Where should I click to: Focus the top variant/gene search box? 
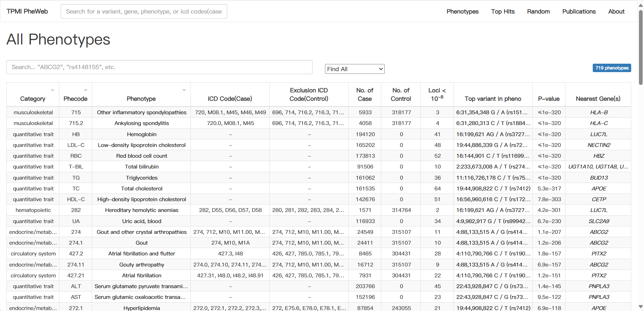(x=144, y=11)
